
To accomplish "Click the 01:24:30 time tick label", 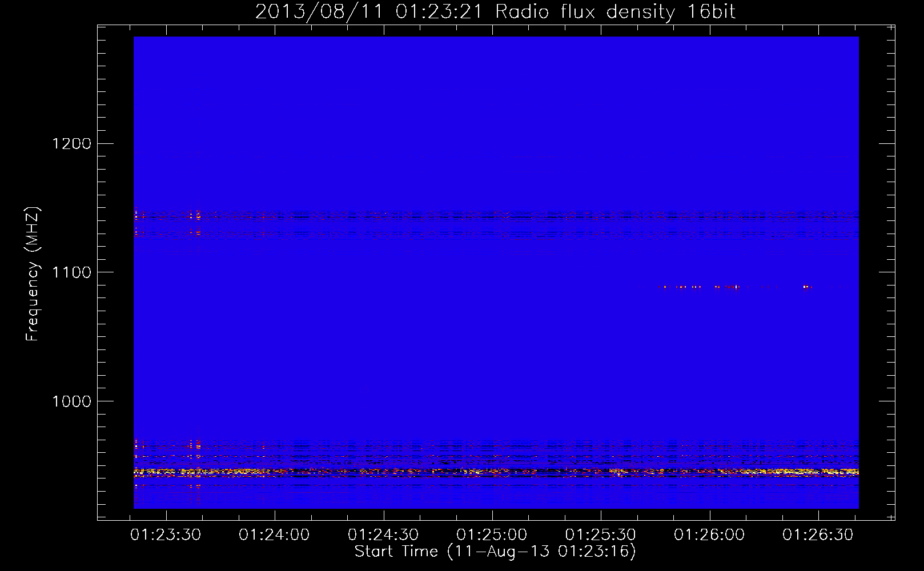I will pos(383,535).
